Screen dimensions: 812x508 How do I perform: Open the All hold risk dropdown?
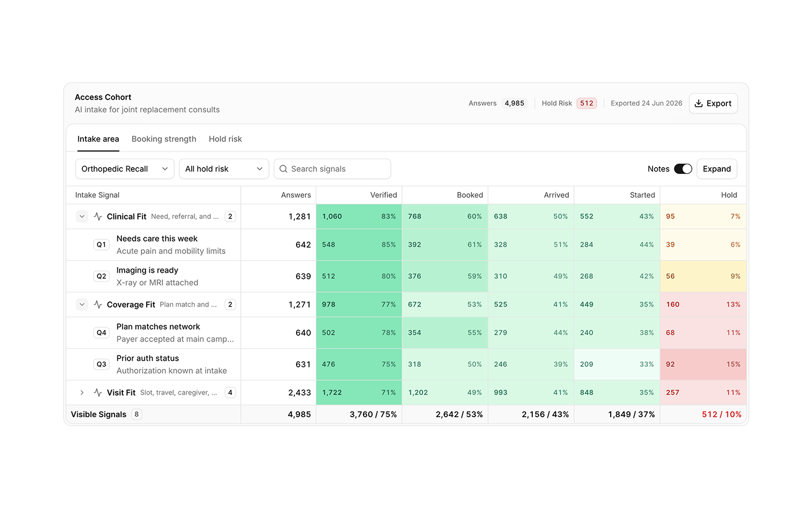coord(224,169)
